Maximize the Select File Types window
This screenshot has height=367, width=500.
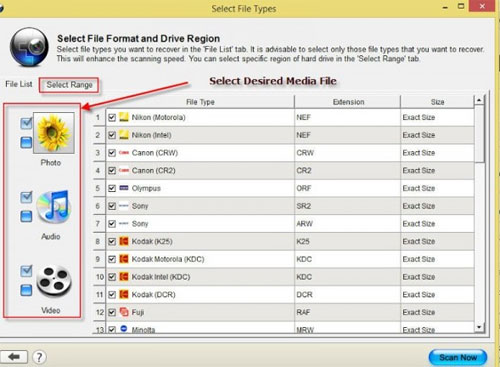click(461, 6)
